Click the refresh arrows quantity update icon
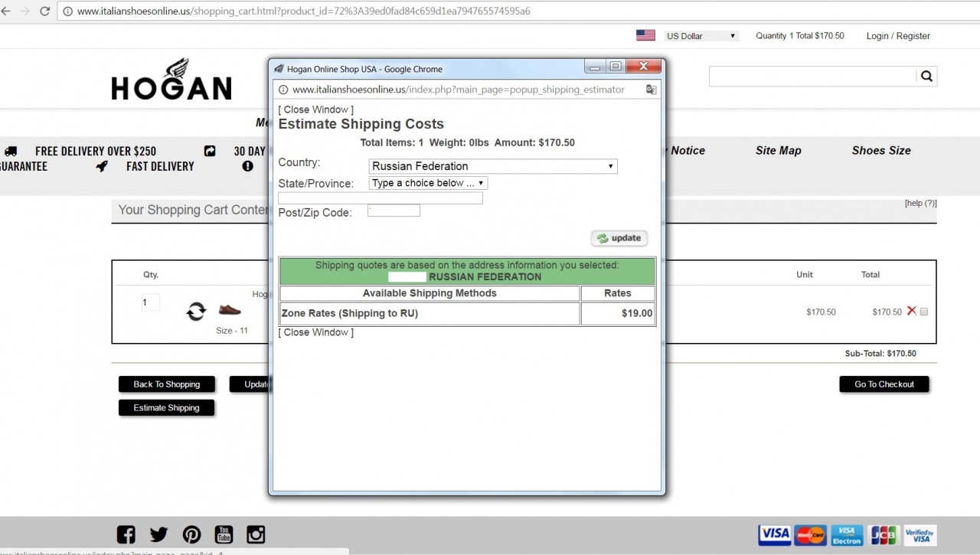This screenshot has height=555, width=980. pyautogui.click(x=196, y=311)
